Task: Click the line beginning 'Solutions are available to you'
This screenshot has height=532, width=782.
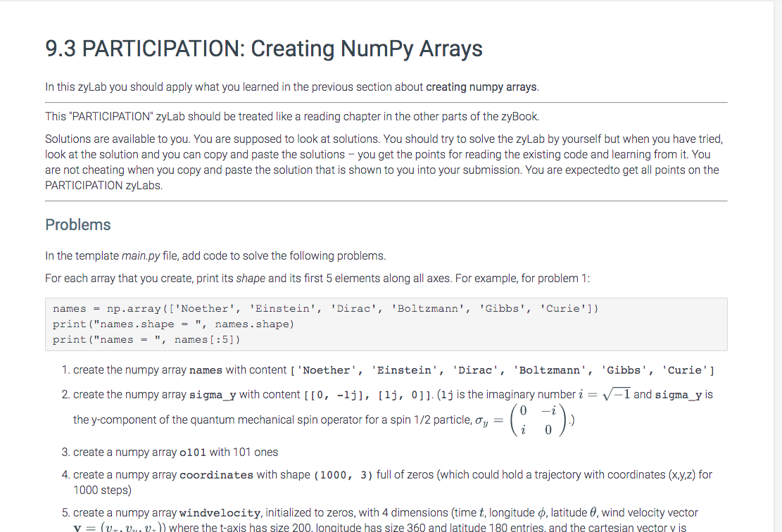Action: click(384, 139)
